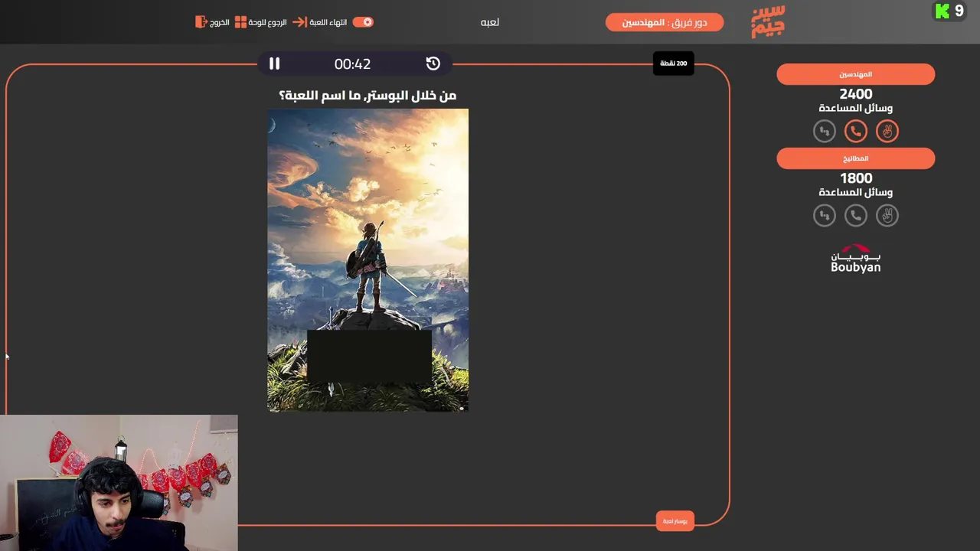The image size is (980, 551).
Task: Click the 200 نقطة points badge
Action: (x=674, y=64)
